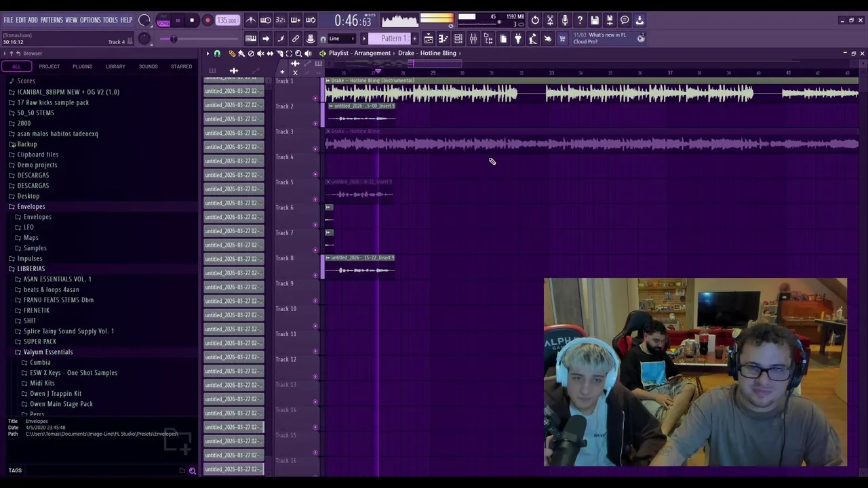Viewport: 868px width, 488px height.
Task: Open the Impulses folder
Action: (29, 258)
